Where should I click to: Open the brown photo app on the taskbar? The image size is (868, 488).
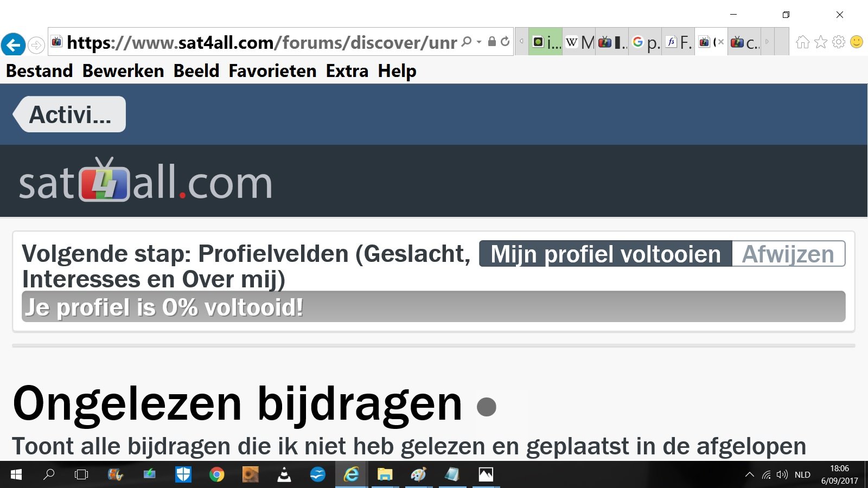[250, 475]
